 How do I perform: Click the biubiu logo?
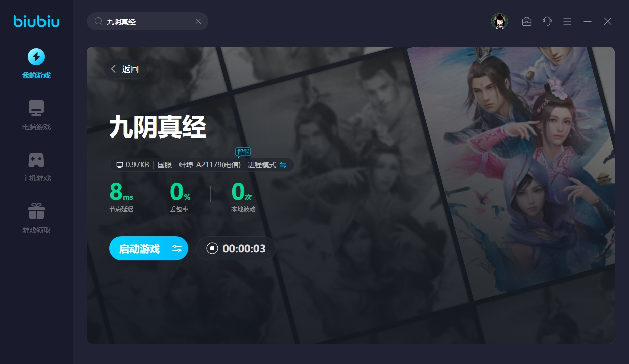pyautogui.click(x=36, y=21)
